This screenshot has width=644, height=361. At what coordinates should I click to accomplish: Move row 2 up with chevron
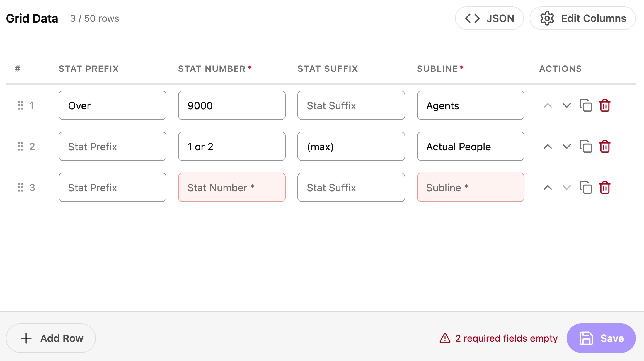pyautogui.click(x=548, y=147)
